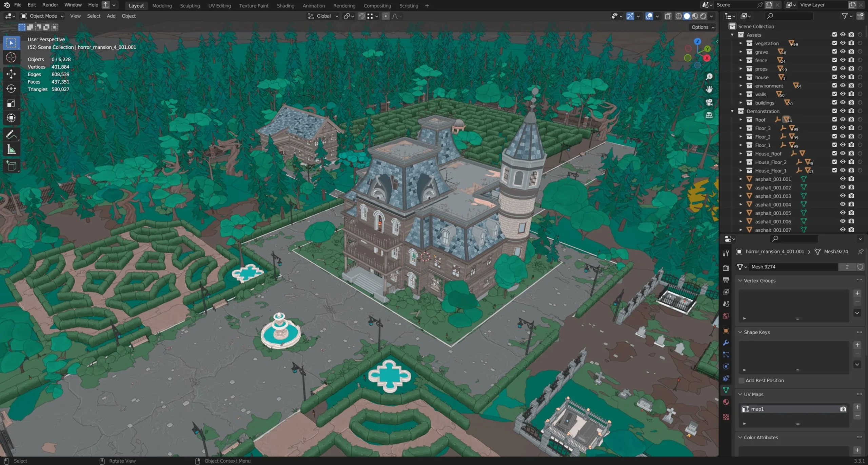Image resolution: width=868 pixels, height=465 pixels.
Task: Click the Options button in viewport
Action: click(703, 27)
